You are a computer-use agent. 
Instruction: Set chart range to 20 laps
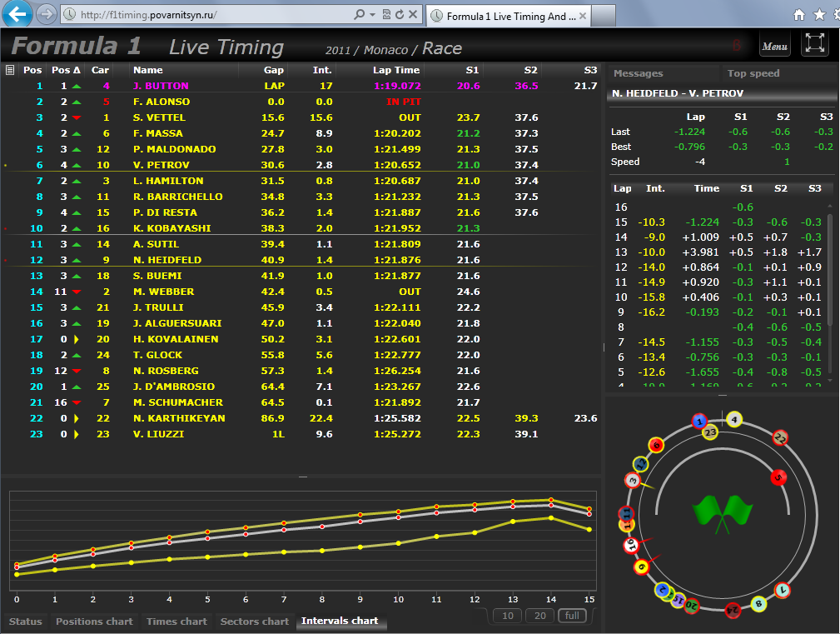[540, 615]
